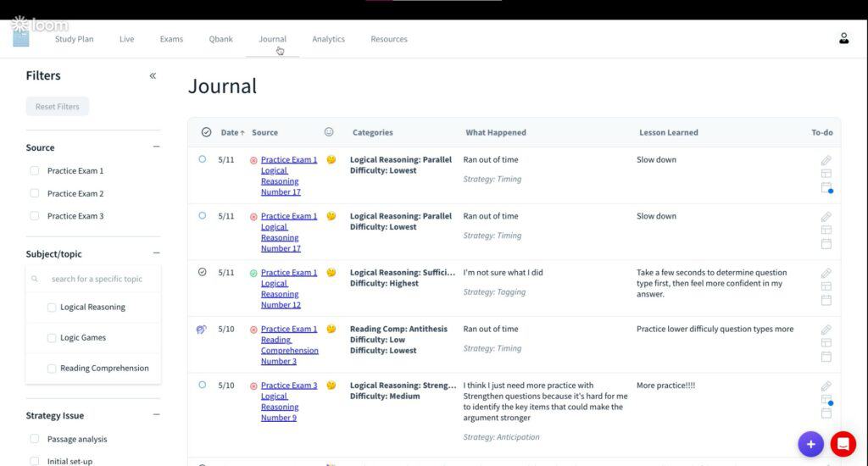This screenshot has height=466, width=868.
Task: Open Practice Exam 1 Reading Comprehension Number 3 link
Action: [x=290, y=345]
